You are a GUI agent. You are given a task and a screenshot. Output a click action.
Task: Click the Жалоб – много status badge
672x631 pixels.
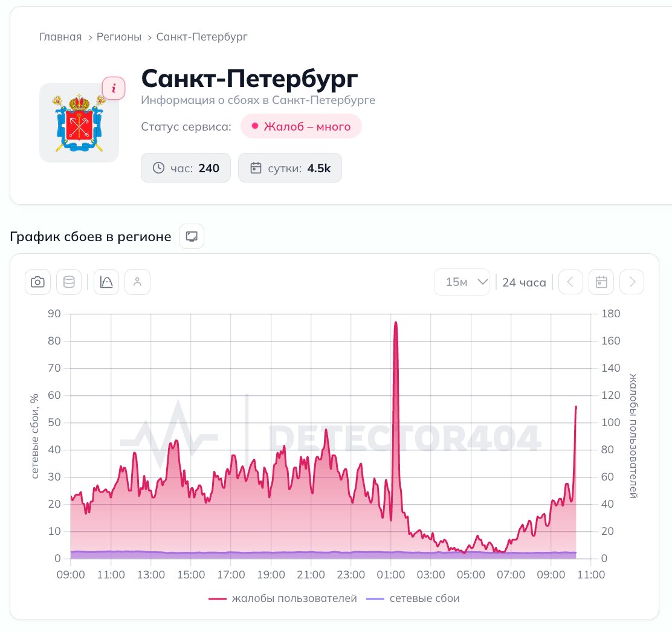point(301,126)
